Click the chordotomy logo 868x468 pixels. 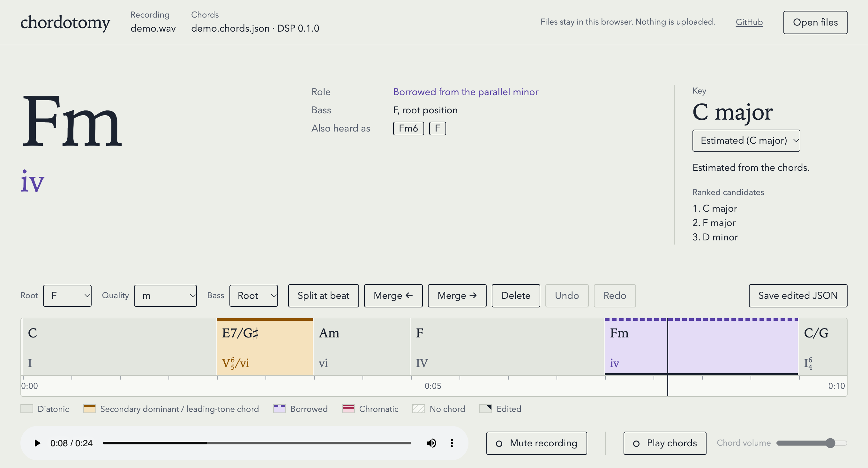65,23
